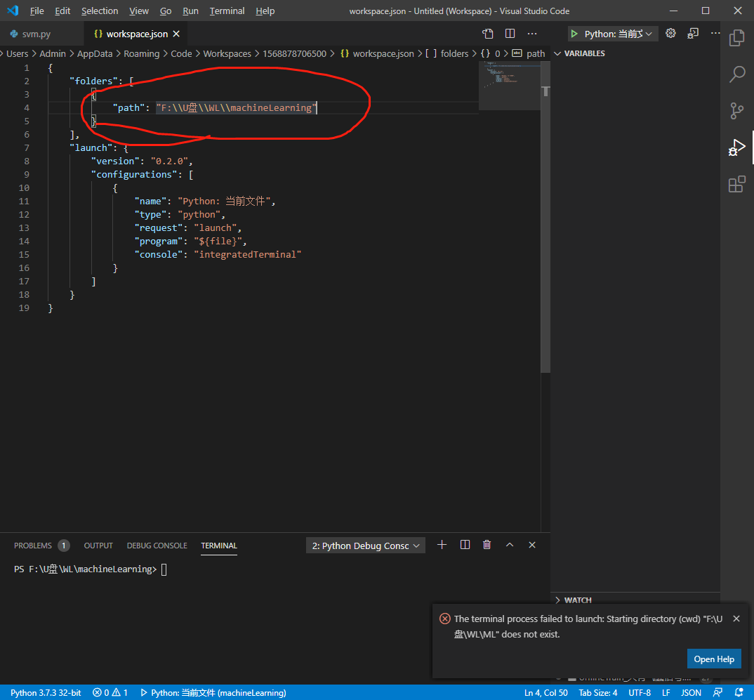Start debugging with the green play button

coord(574,32)
